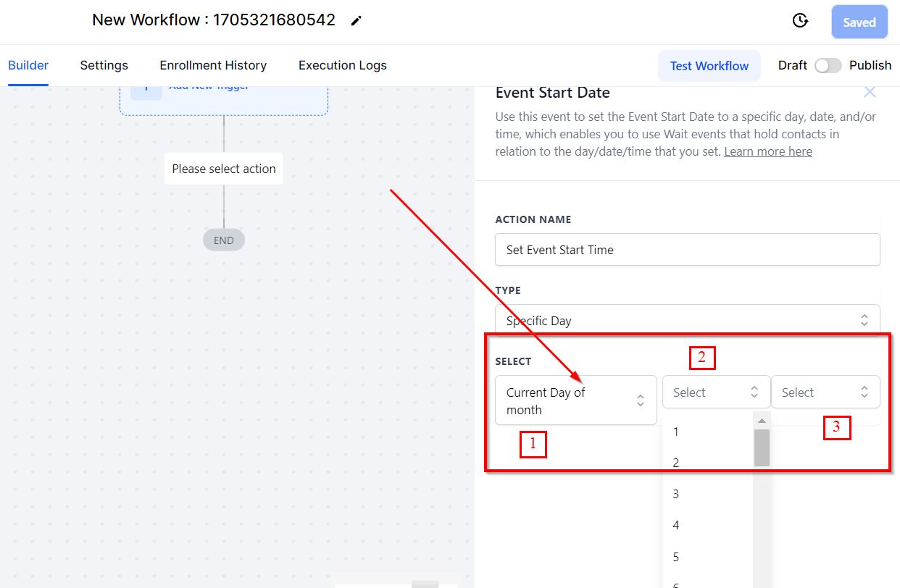Open the middle Select dropdown with open list
Viewport: 900px width, 588px height.
pos(716,392)
